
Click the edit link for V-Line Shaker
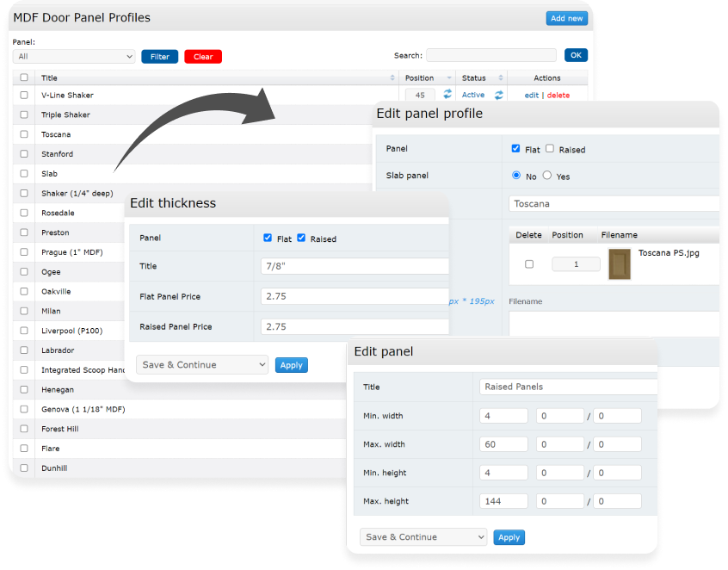coord(531,96)
